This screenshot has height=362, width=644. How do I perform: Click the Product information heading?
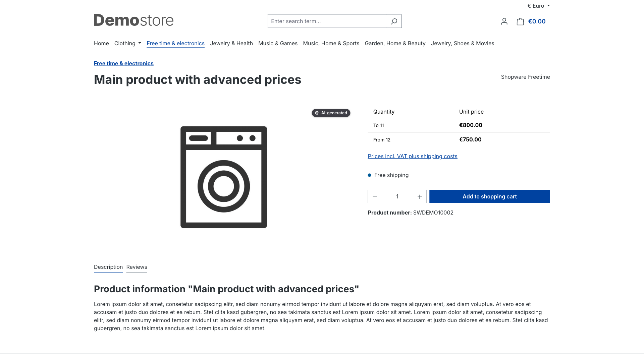point(226,289)
